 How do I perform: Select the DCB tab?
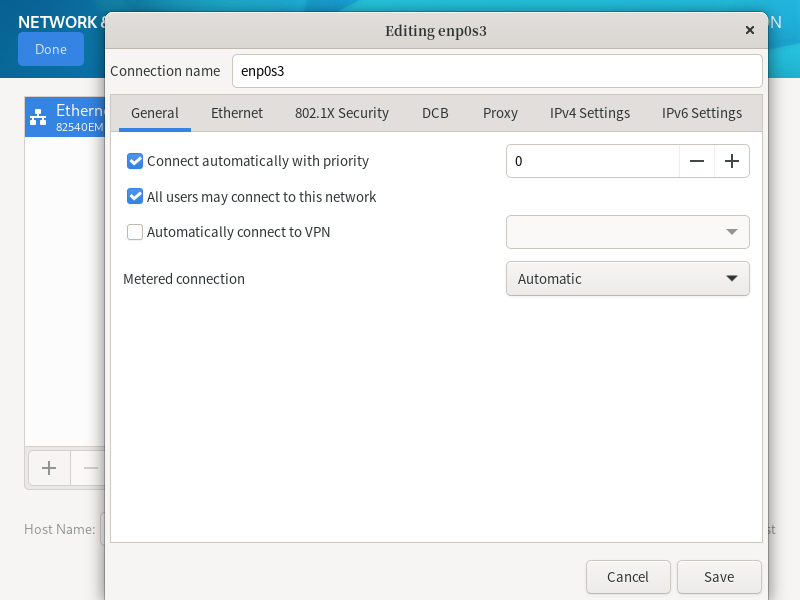(x=435, y=113)
